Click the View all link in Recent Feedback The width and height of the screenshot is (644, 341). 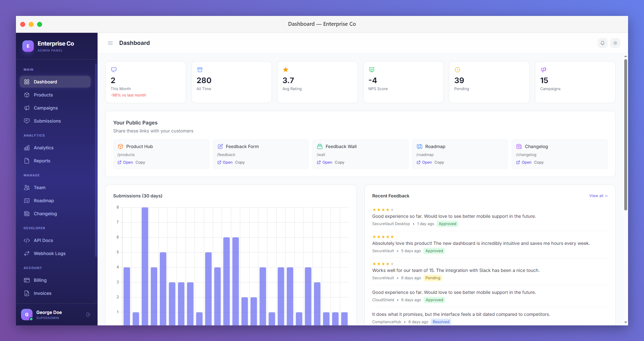[598, 195]
